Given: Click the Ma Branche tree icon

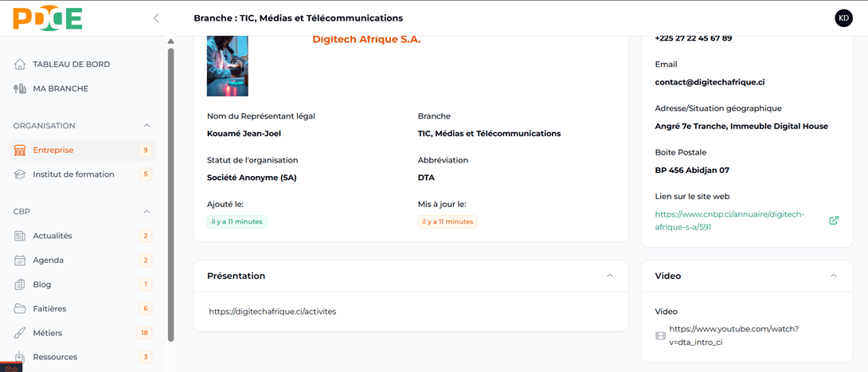Looking at the screenshot, I should 20,88.
